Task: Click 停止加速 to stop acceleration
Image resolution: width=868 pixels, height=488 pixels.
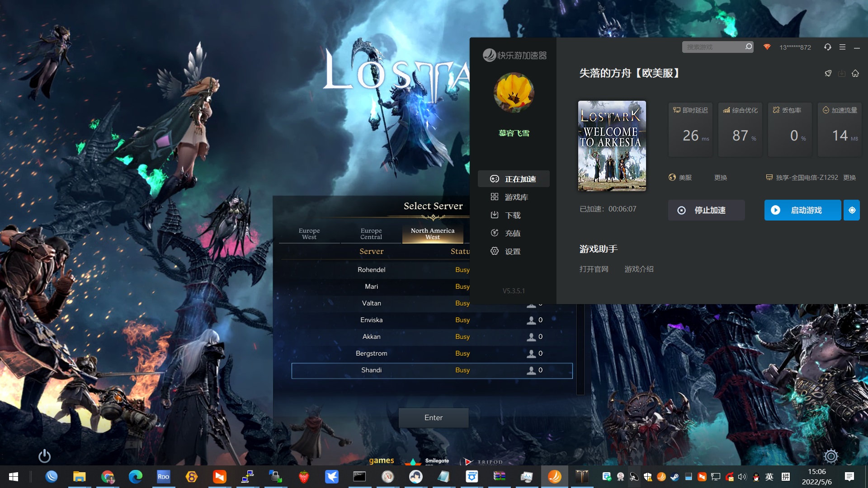Action: click(706, 210)
